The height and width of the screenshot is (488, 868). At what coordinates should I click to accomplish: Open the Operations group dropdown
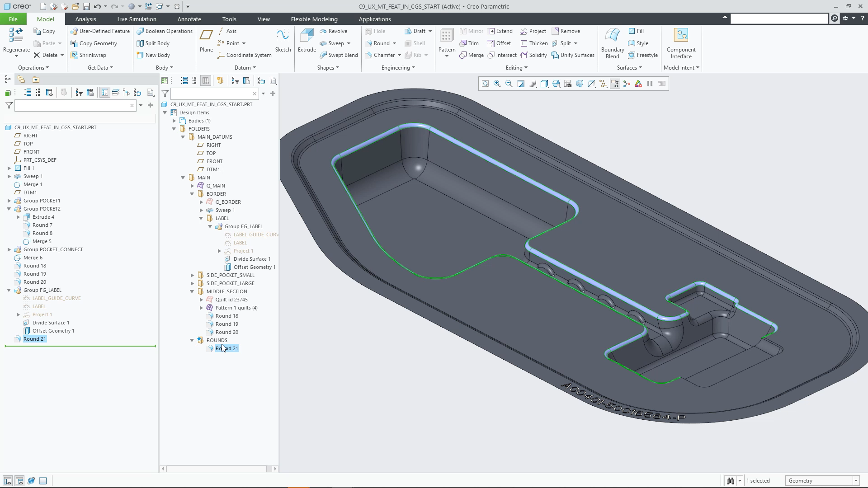click(x=33, y=68)
